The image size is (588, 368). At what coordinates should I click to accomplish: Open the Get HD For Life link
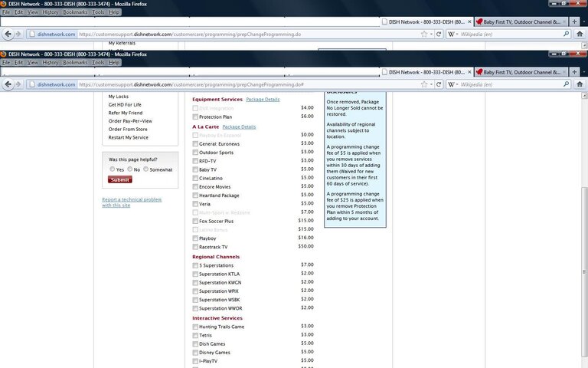[x=125, y=105]
